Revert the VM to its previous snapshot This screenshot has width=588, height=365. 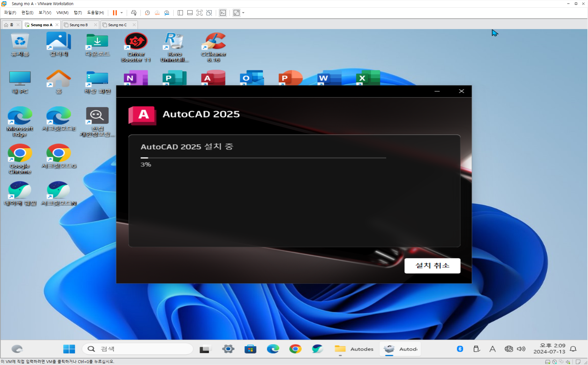tap(157, 13)
